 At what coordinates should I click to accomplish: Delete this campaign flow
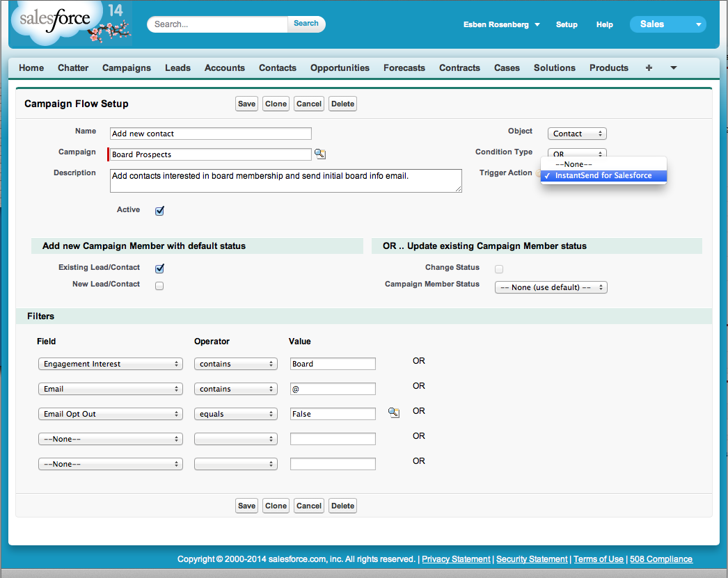[342, 103]
